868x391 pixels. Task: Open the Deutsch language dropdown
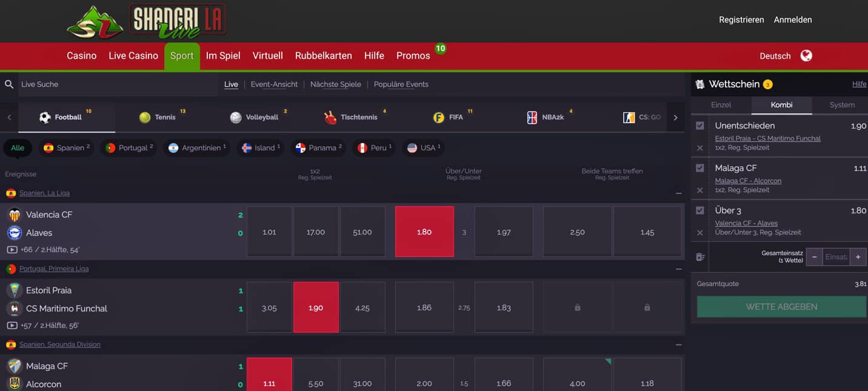click(775, 56)
